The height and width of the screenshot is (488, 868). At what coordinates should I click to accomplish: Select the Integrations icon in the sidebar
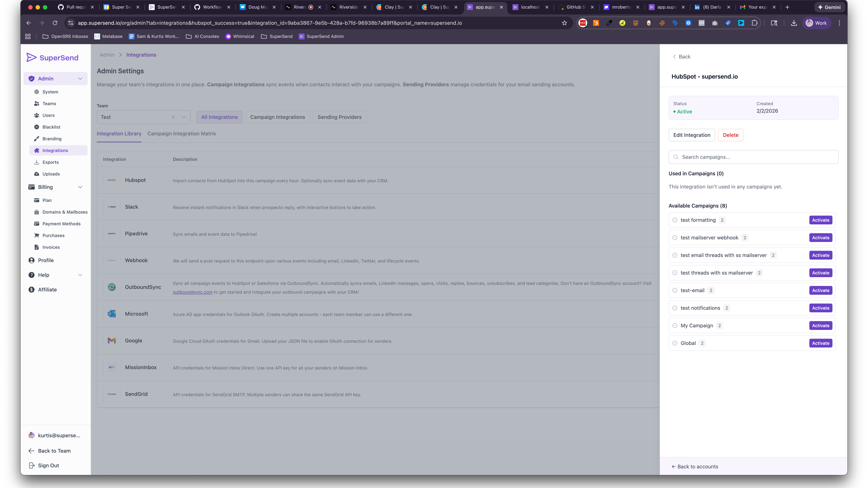click(x=37, y=150)
